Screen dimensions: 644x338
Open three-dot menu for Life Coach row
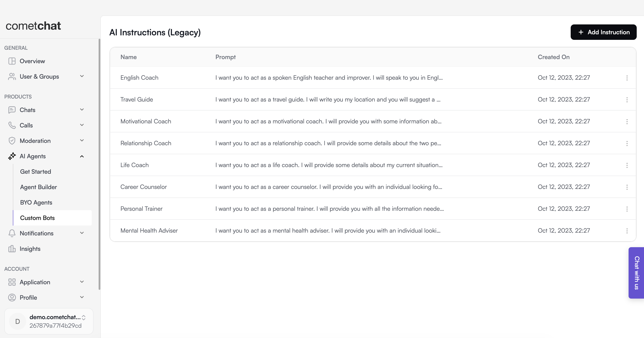(627, 165)
